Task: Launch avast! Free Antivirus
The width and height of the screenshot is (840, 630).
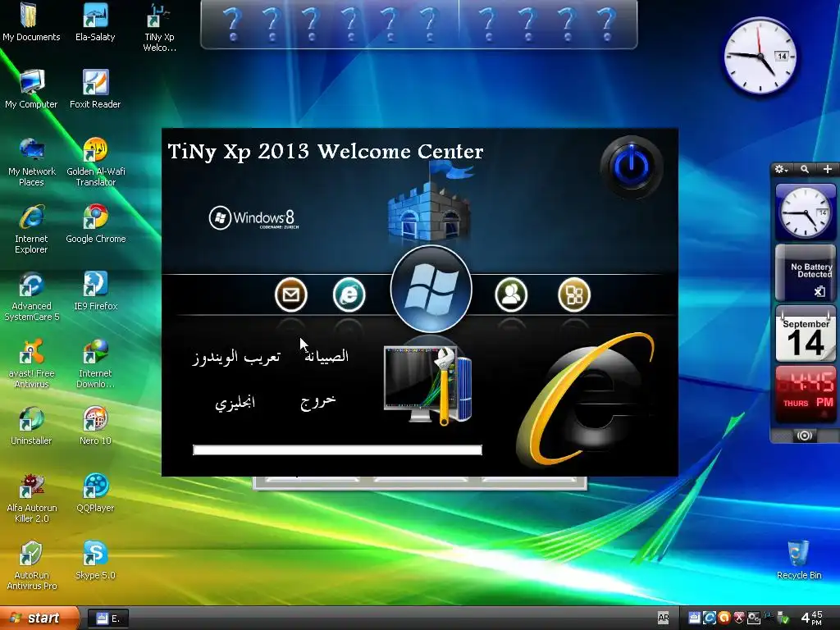Action: tap(31, 364)
